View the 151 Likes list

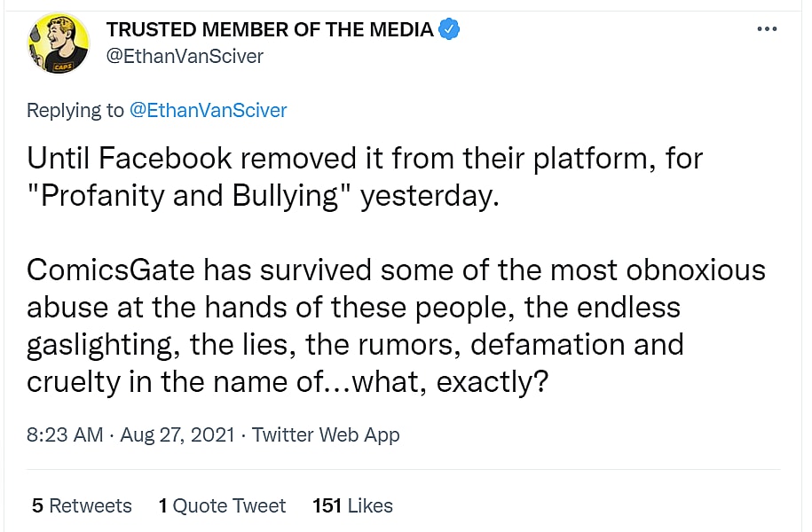tap(352, 505)
